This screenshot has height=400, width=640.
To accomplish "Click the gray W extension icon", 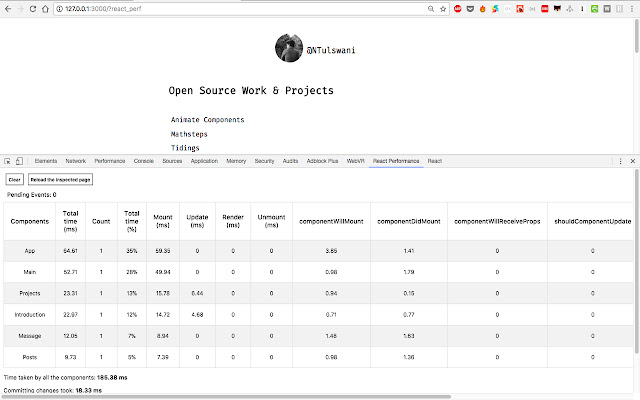I will (x=607, y=9).
